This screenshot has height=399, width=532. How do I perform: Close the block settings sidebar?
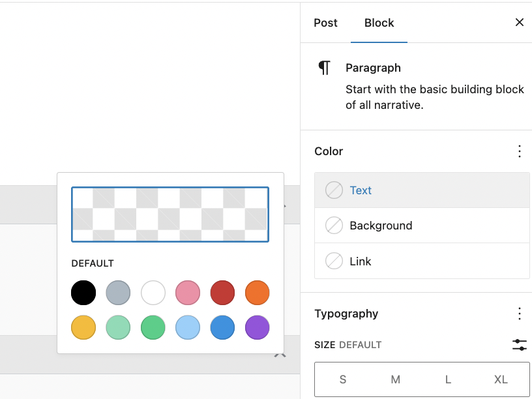[519, 23]
